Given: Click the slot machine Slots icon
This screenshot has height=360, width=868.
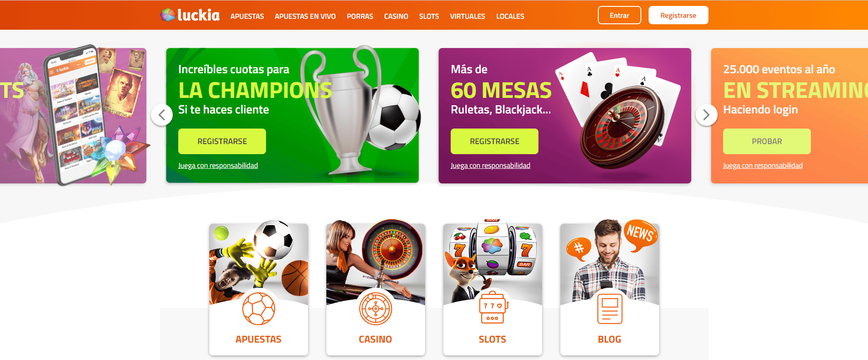Looking at the screenshot, I should pyautogui.click(x=493, y=308).
